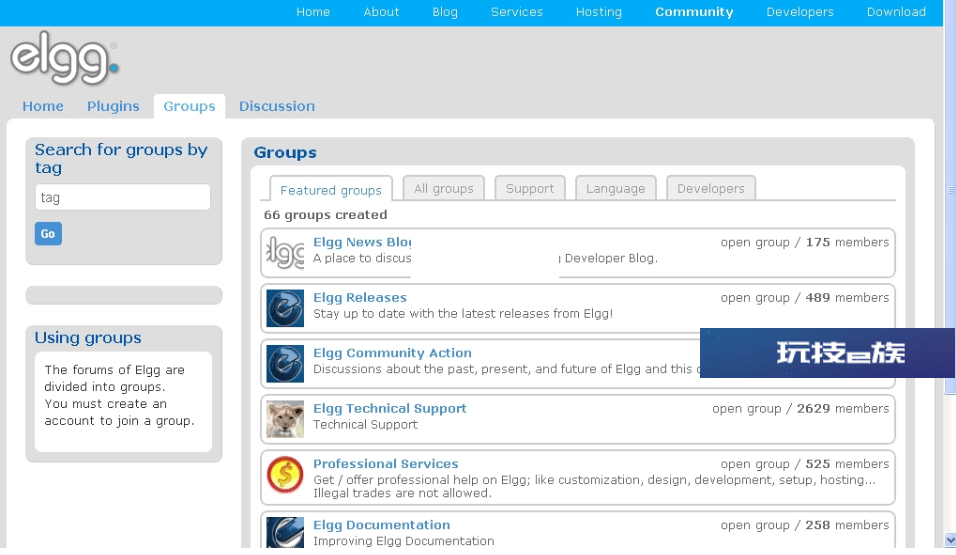
Task: Switch to the community Home tab
Action: (x=43, y=106)
